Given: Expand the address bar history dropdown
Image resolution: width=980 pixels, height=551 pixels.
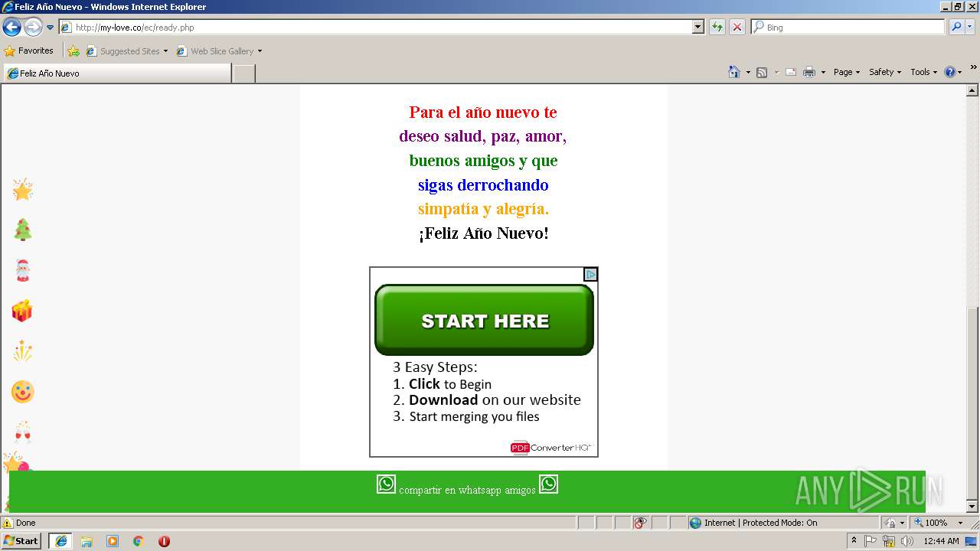Looking at the screenshot, I should 697,28.
